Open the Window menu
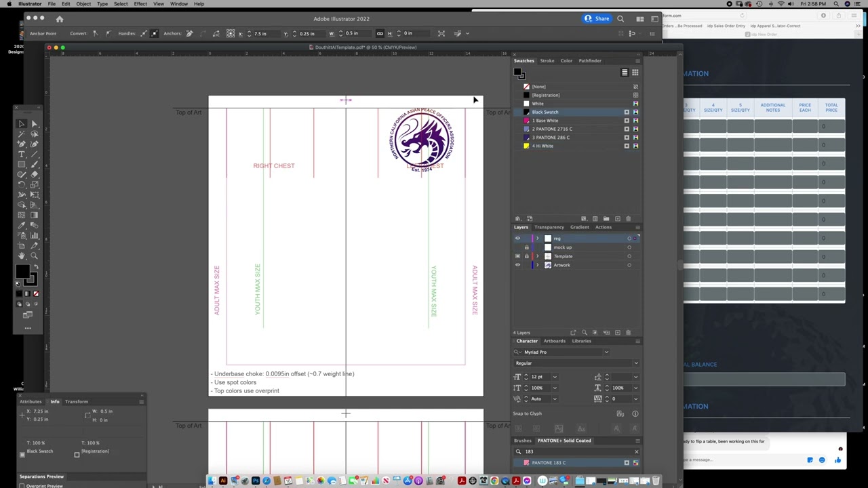The height and width of the screenshot is (488, 868). click(x=179, y=4)
